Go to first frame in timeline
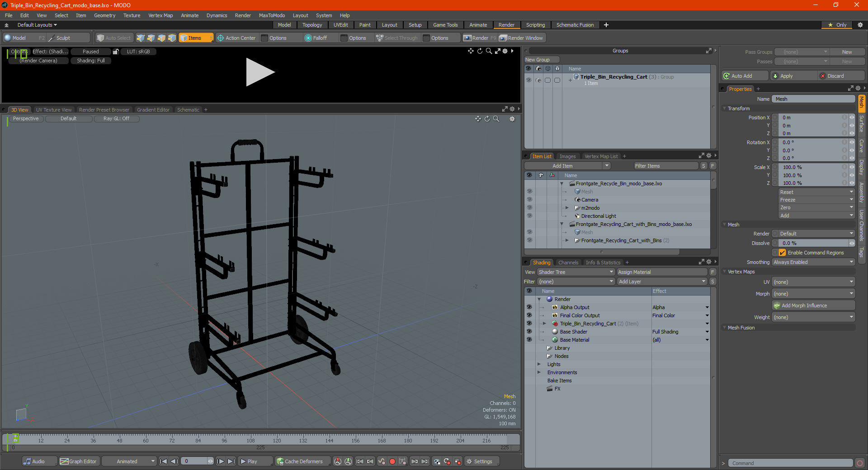The image size is (868, 470). pyautogui.click(x=164, y=461)
